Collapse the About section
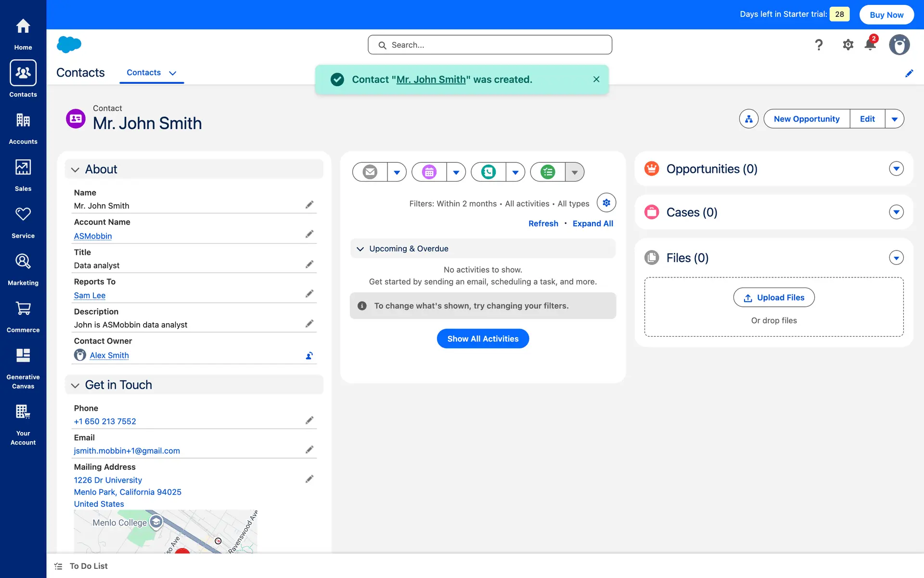This screenshot has height=578, width=924. pos(76,170)
